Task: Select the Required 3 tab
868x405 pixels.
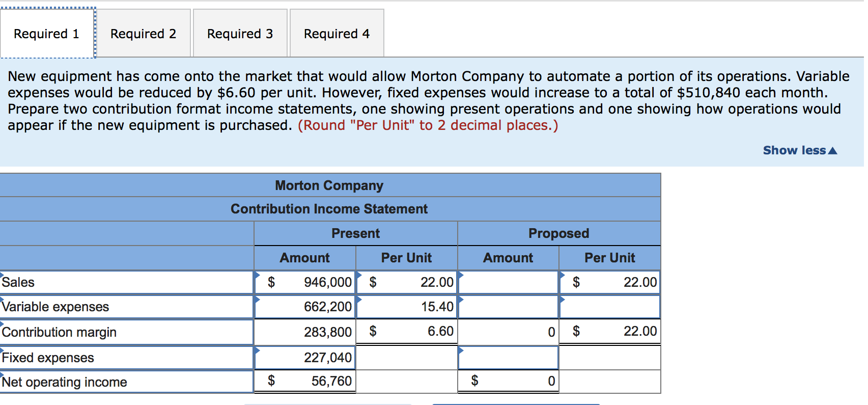Action: tap(240, 33)
